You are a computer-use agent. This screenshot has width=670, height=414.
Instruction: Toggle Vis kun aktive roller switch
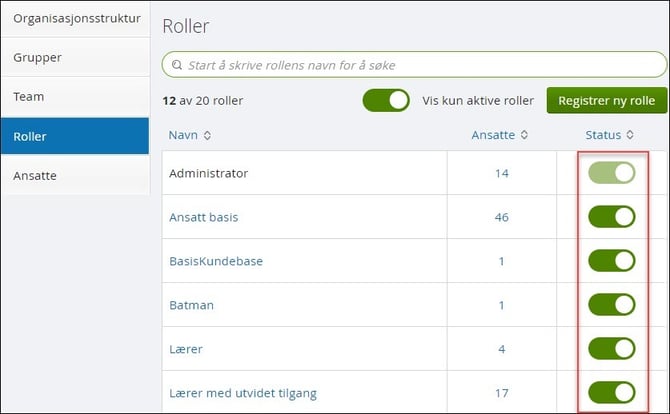tap(386, 100)
